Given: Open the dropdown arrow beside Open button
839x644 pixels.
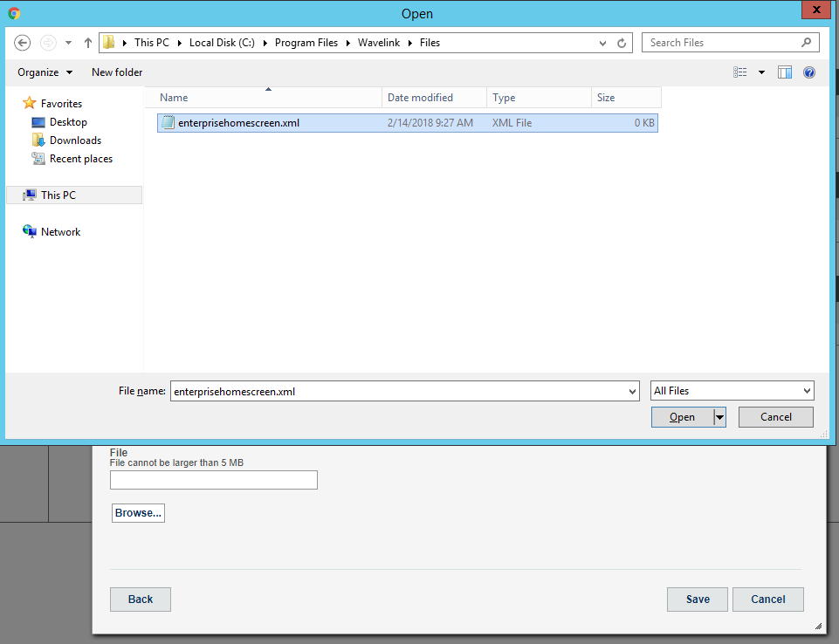Looking at the screenshot, I should pos(720,417).
